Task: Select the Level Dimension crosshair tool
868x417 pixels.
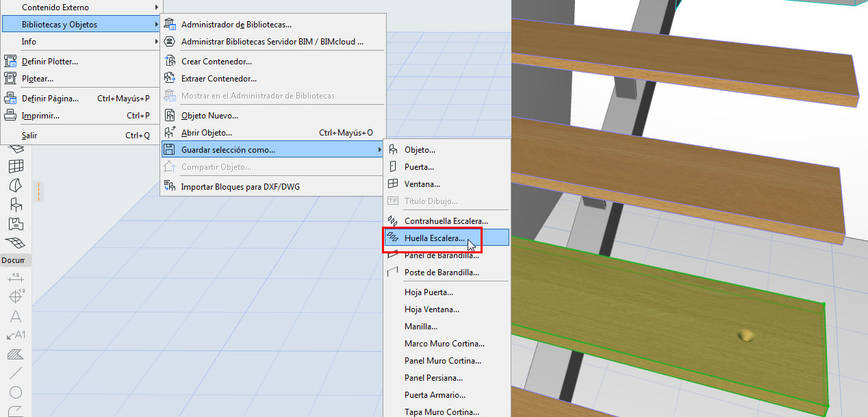Action: [x=16, y=296]
